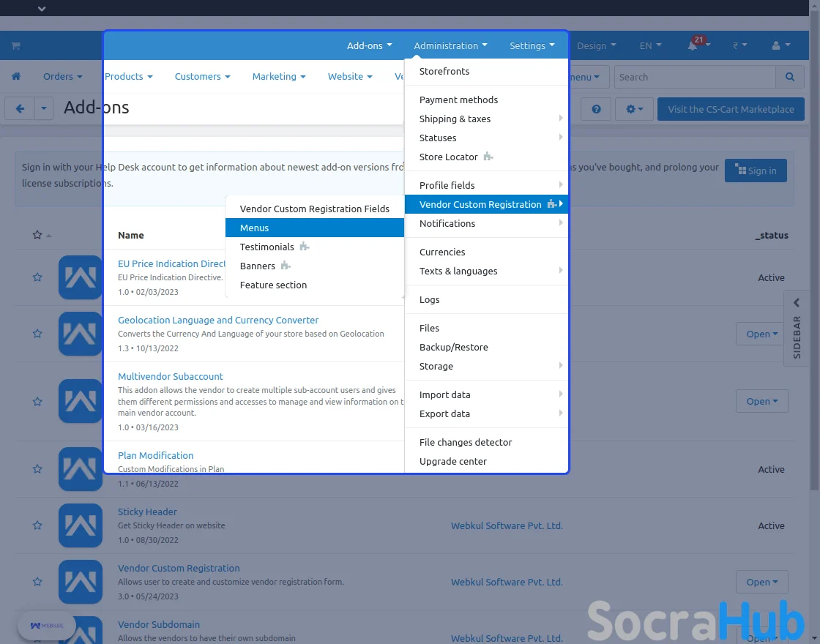Open the Design top menu
The height and width of the screenshot is (644, 820).
pos(596,45)
